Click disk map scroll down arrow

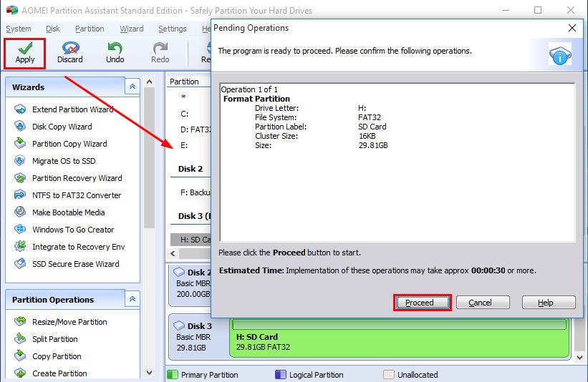(579, 358)
